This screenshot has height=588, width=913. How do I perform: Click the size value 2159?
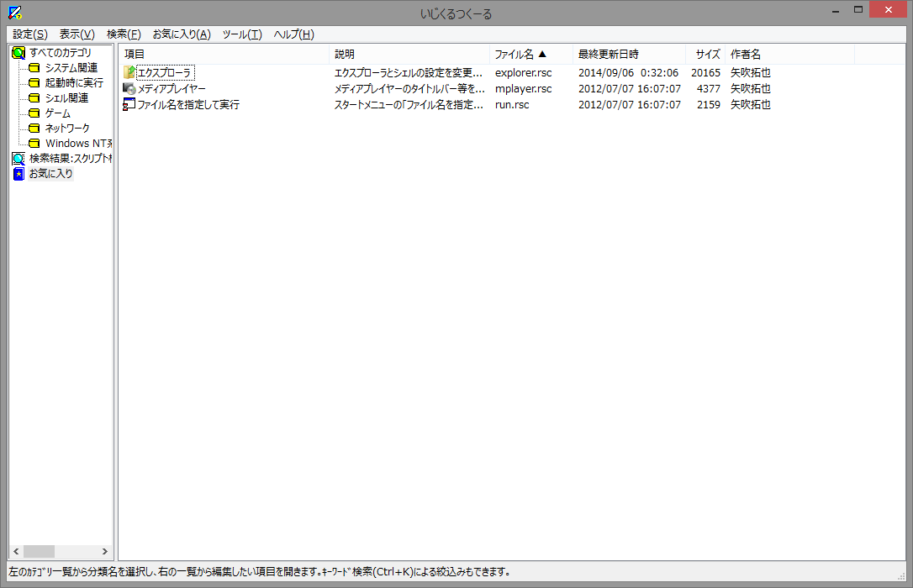coord(709,105)
